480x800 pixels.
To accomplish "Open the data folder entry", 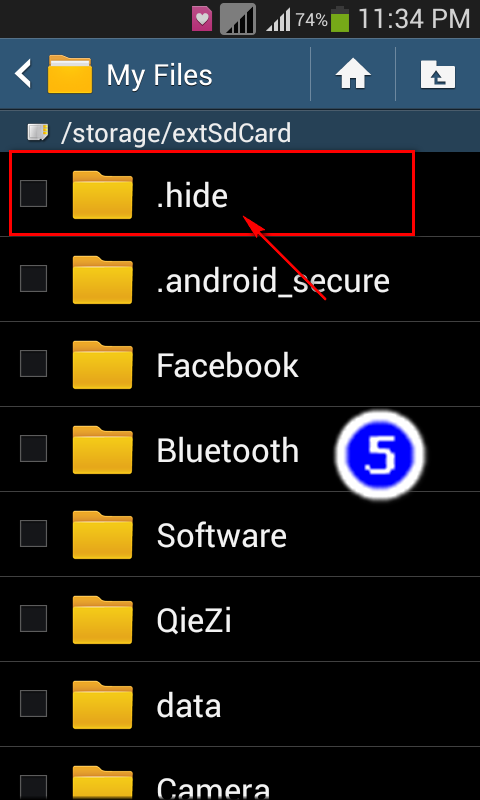I will pyautogui.click(x=240, y=705).
